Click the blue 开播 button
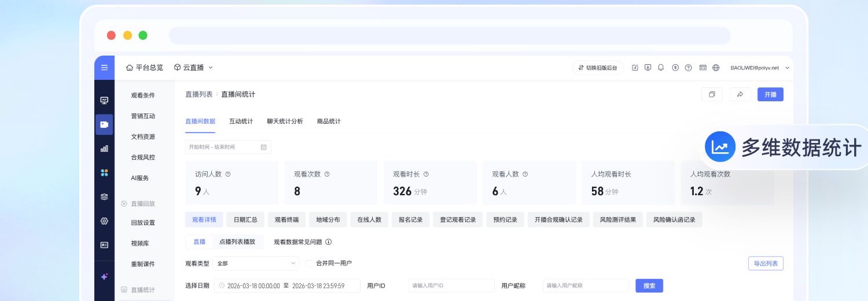The height and width of the screenshot is (301, 868). coord(770,94)
